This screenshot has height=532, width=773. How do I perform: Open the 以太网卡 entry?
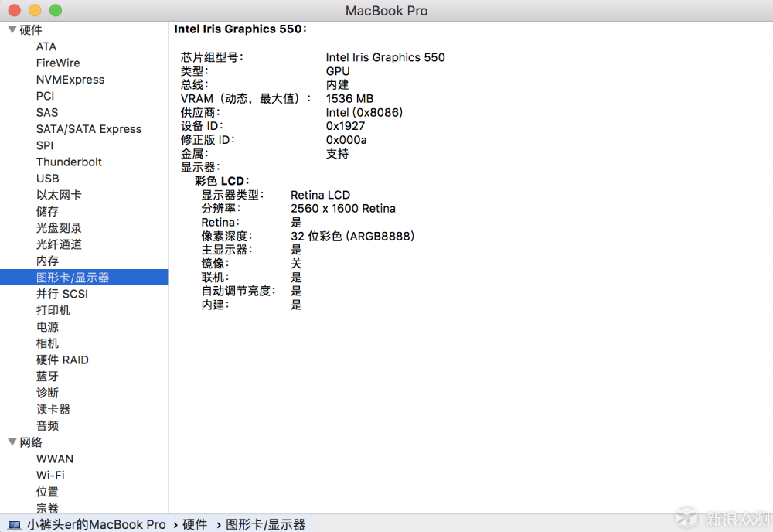[x=59, y=196]
